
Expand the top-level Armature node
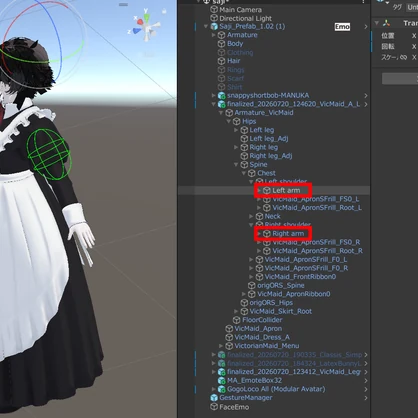tap(214, 35)
